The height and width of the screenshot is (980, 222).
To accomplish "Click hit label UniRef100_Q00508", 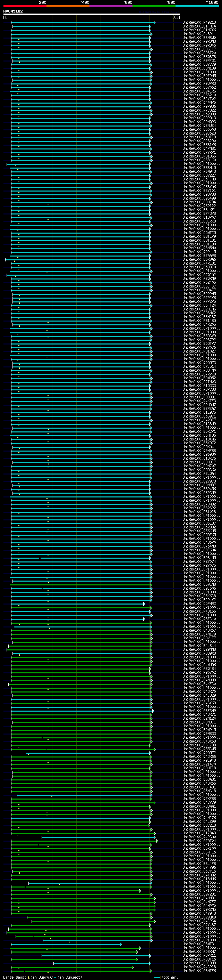I will (199, 129).
